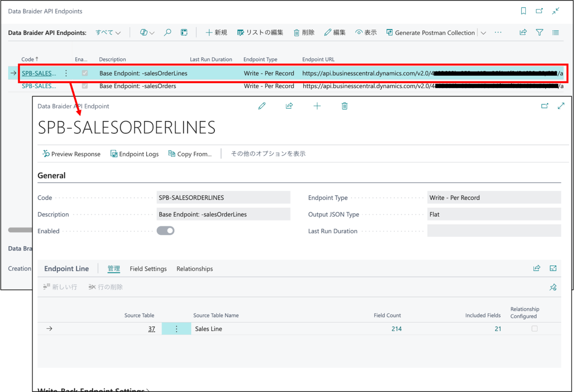
Task: Open Included Fields value 21
Action: tap(498, 329)
